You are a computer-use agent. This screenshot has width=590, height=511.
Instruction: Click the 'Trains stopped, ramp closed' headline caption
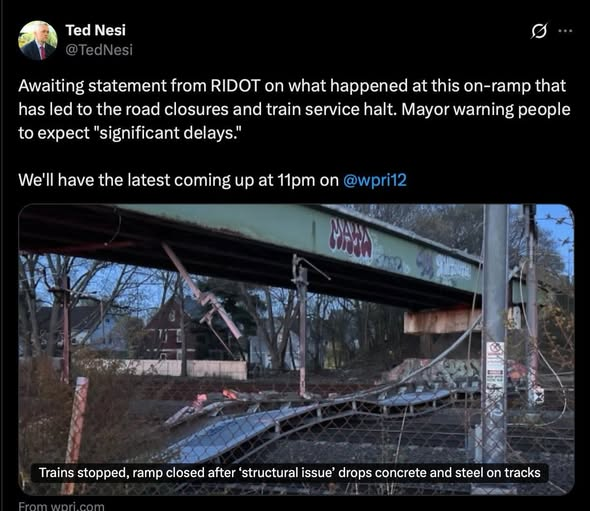(290, 473)
